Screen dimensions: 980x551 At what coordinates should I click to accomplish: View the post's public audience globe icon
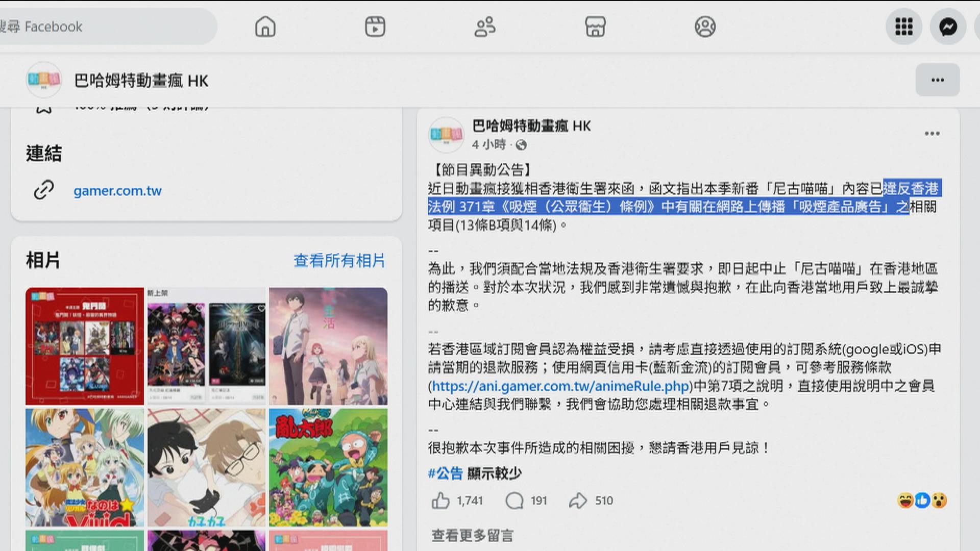click(x=521, y=145)
